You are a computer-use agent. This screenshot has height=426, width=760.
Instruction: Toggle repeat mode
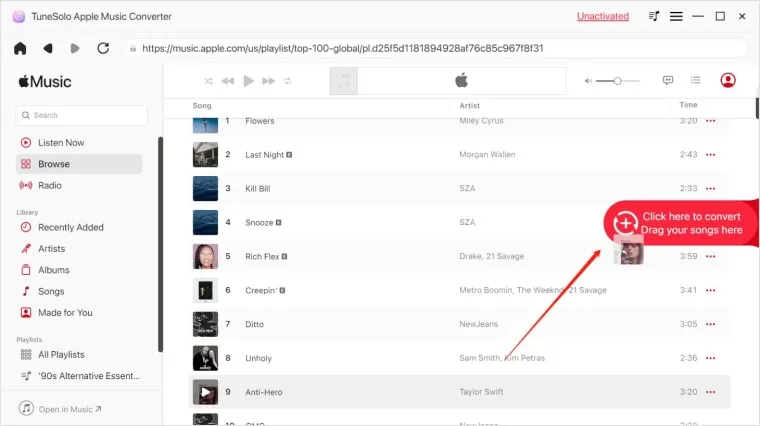[x=287, y=80]
